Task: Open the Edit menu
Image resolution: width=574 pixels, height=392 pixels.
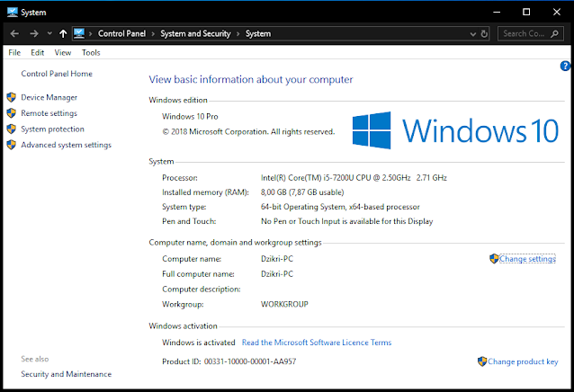Action: point(38,53)
